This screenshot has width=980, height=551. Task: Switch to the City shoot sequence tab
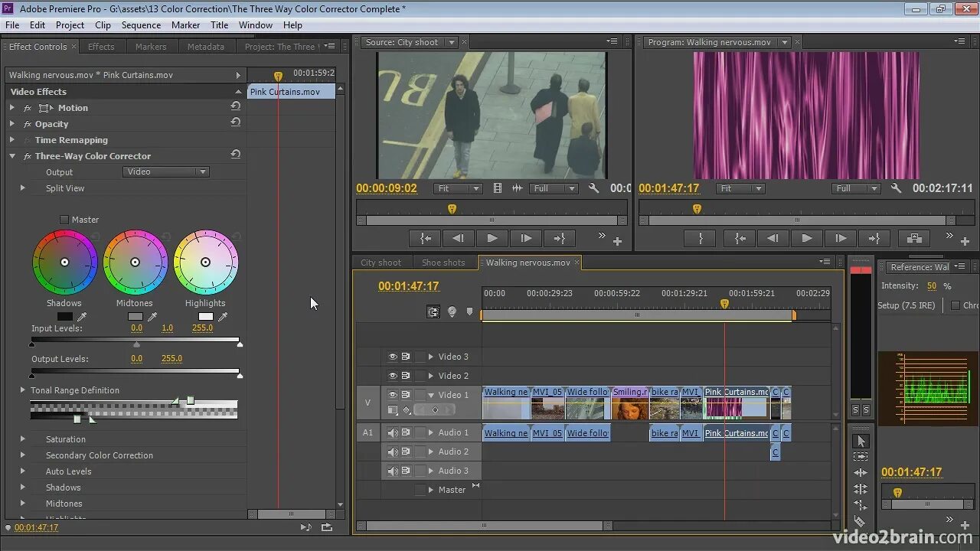coord(381,262)
